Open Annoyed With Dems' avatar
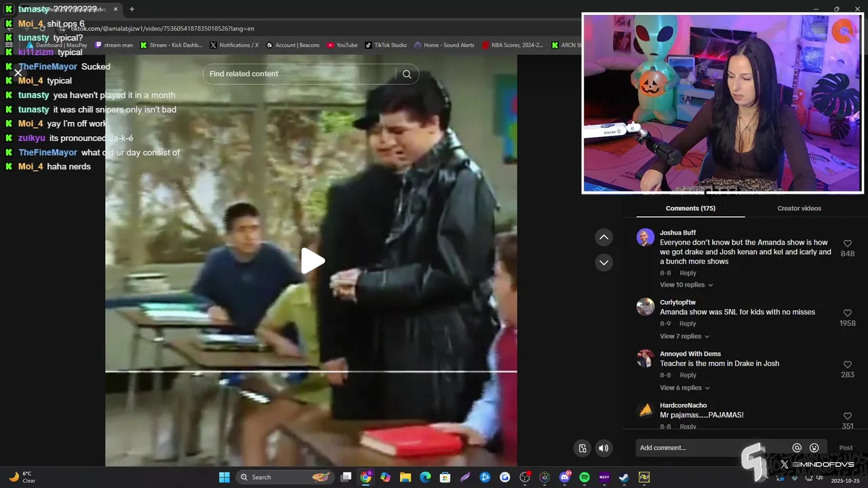The width and height of the screenshot is (868, 488). coord(645,358)
